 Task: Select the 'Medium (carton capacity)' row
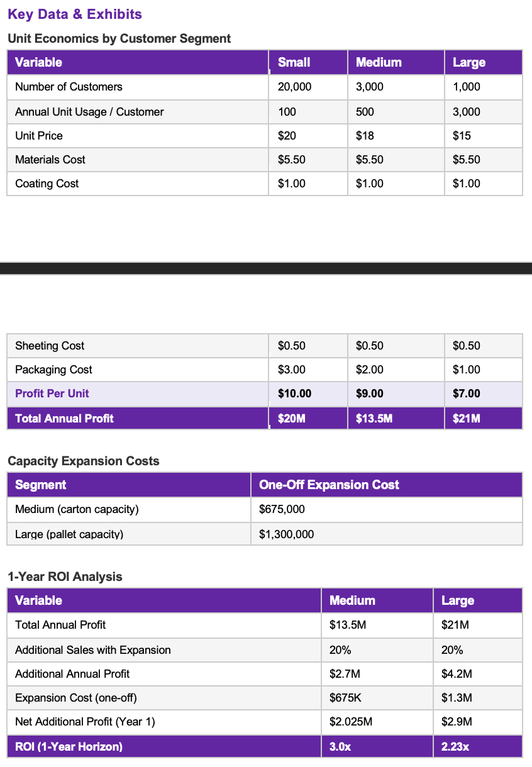click(265, 509)
